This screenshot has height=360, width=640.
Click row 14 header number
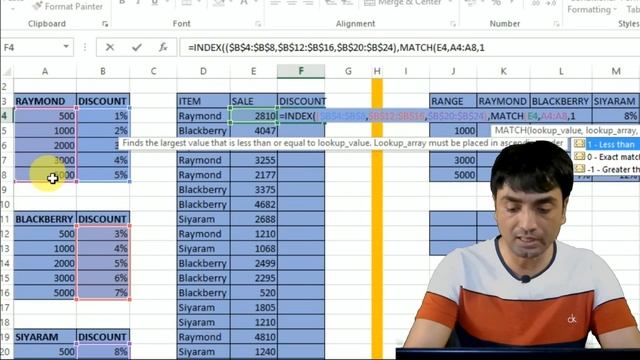pyautogui.click(x=6, y=263)
